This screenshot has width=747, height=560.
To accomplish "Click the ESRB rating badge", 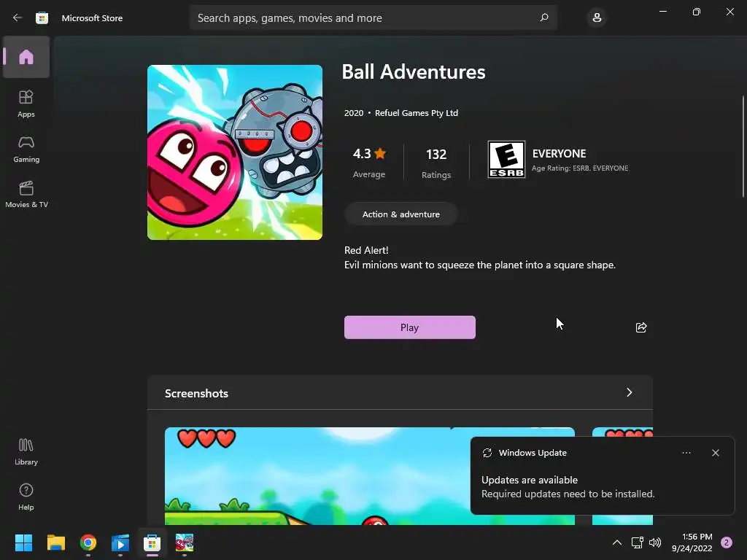I will (506, 160).
